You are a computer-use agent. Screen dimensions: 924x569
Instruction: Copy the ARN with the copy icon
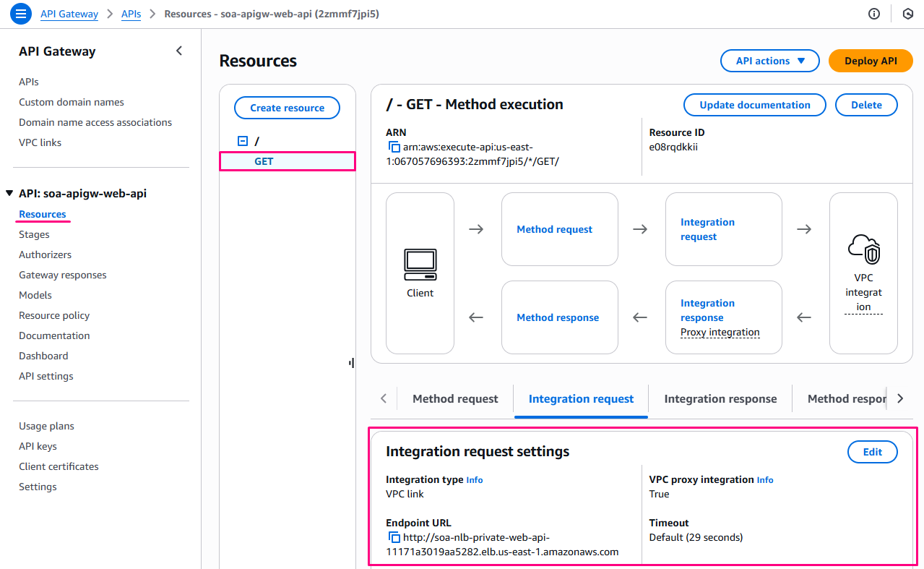tap(394, 147)
